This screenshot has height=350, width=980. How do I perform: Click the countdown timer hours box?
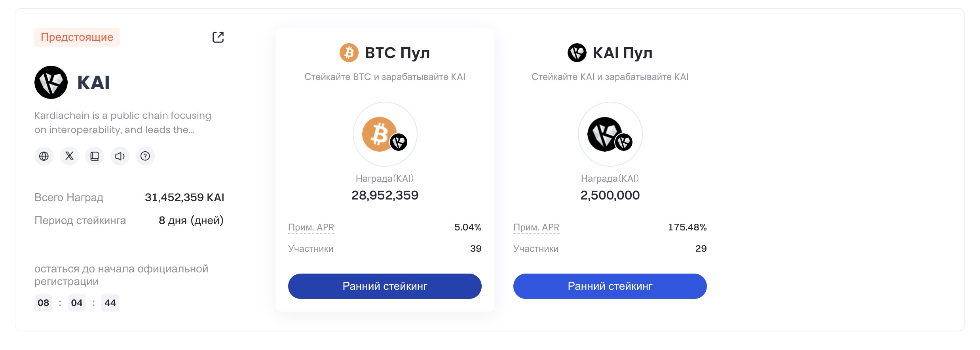pos(43,303)
